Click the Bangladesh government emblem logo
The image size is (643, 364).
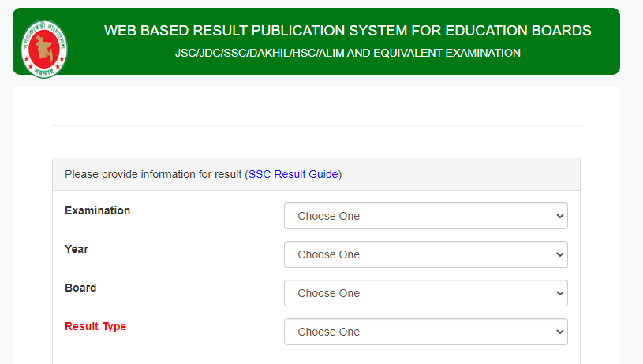[x=44, y=49]
